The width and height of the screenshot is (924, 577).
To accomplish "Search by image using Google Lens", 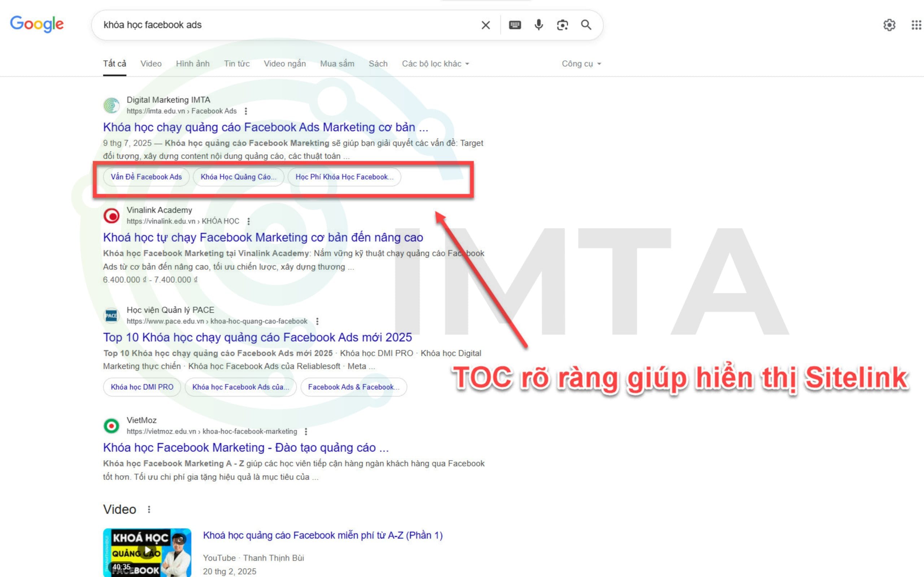I will [562, 25].
